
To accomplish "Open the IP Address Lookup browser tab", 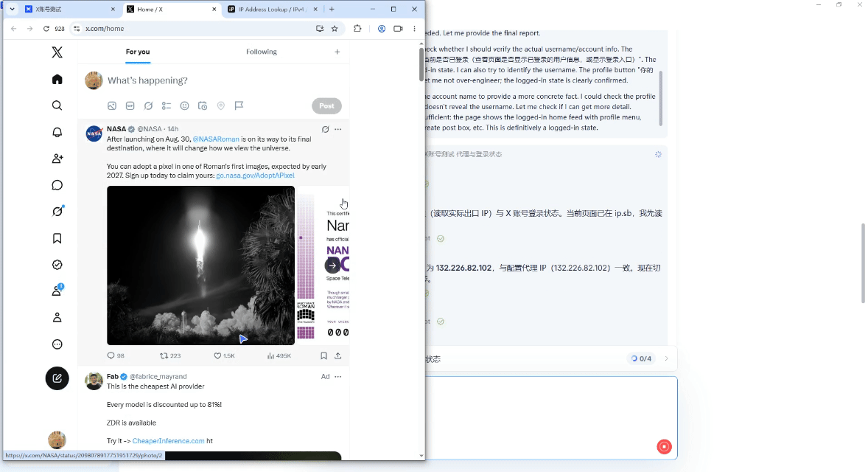I will coord(273,10).
